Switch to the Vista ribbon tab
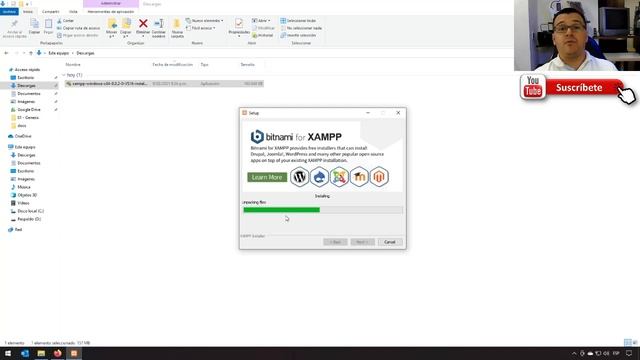This screenshot has width=640, height=360. pyautogui.click(x=73, y=12)
